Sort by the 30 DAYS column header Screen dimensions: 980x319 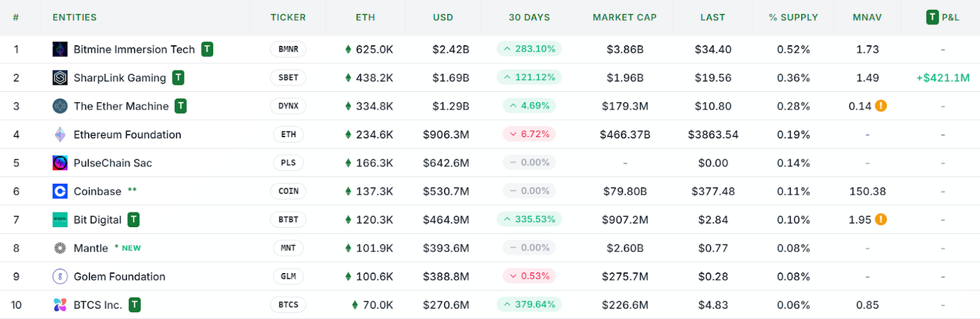pyautogui.click(x=529, y=17)
